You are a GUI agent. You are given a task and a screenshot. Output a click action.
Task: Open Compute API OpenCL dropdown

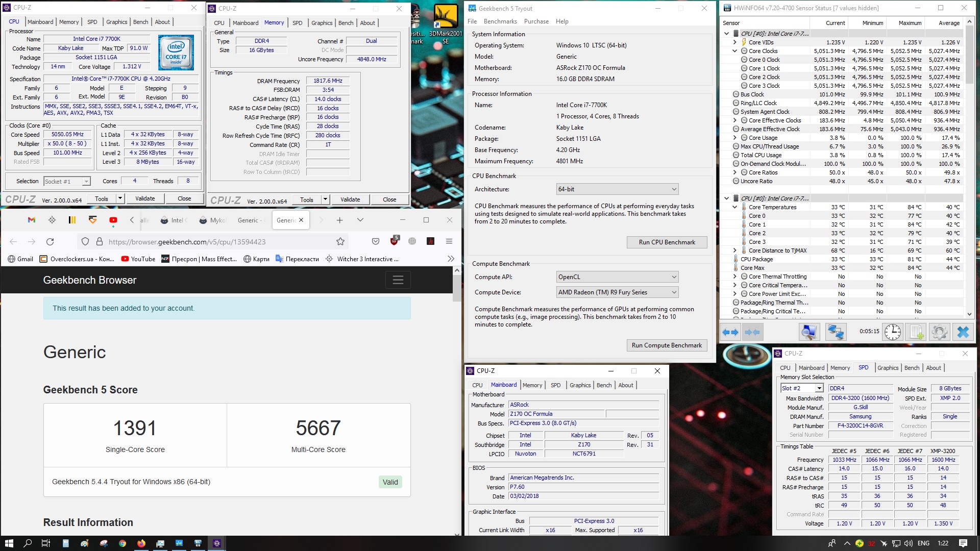coord(617,277)
